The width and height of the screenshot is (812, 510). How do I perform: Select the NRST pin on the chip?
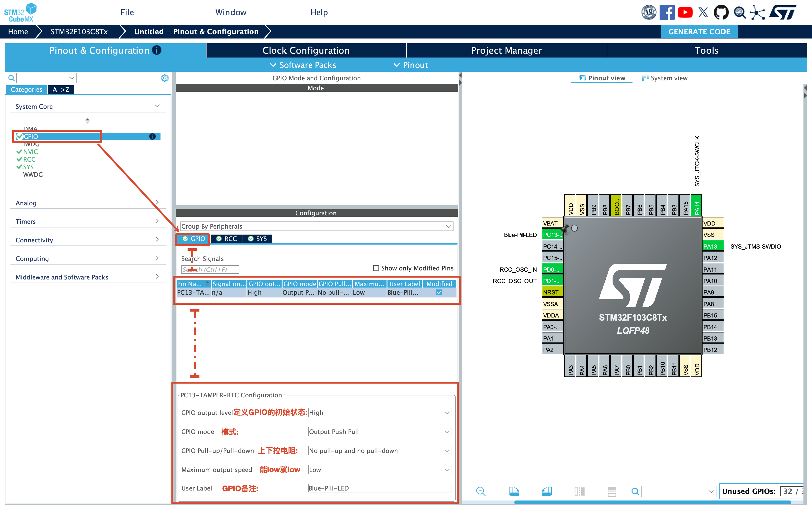(x=552, y=292)
